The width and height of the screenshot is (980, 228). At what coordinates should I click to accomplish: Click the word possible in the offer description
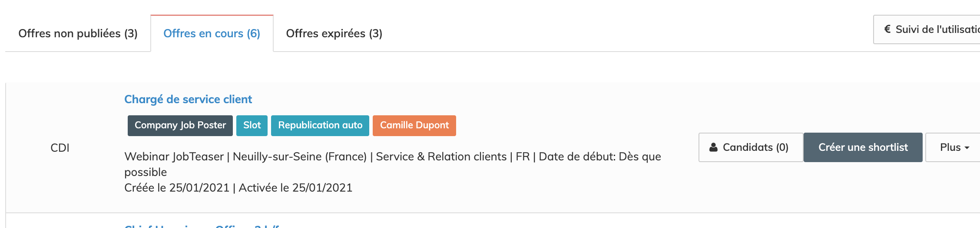146,172
